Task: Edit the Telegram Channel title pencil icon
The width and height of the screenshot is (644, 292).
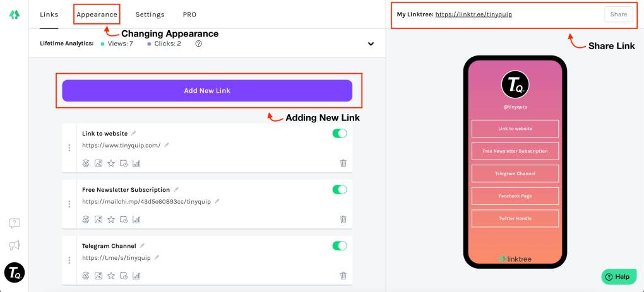Action: (x=142, y=246)
